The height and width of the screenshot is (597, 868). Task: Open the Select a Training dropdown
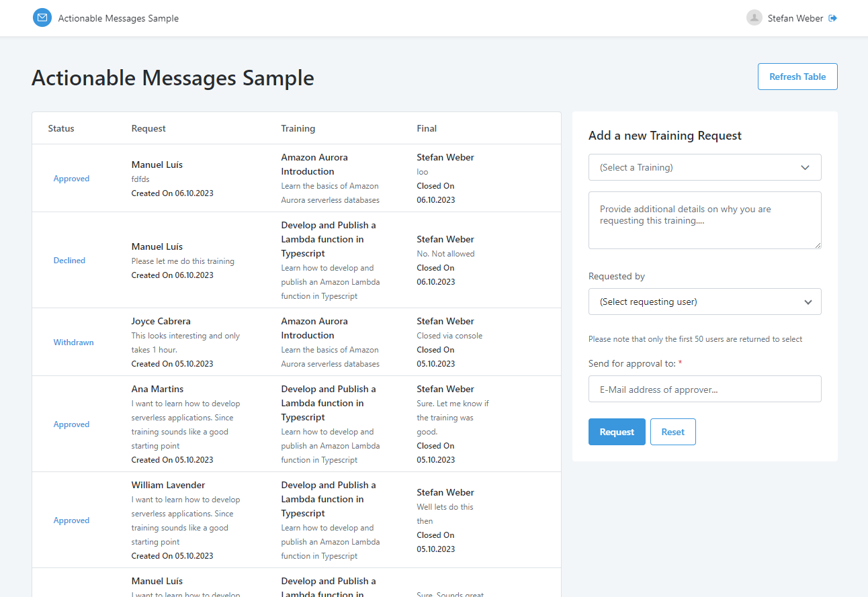pos(705,167)
